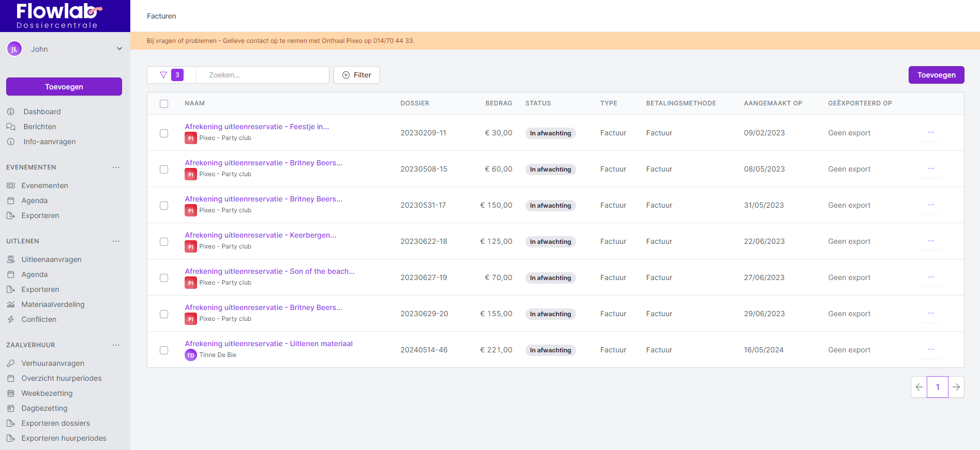The image size is (980, 450).
Task: Check the row for dossier 20230209-11
Action: [x=164, y=133]
